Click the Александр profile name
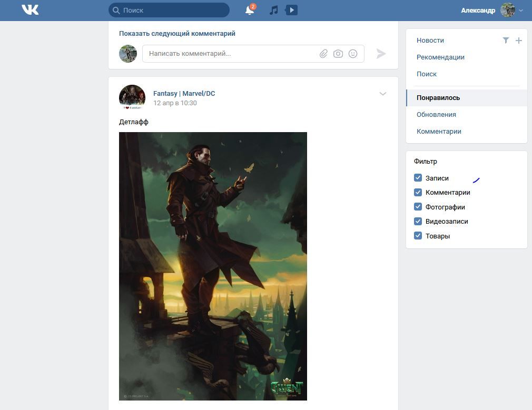The width and height of the screenshot is (532, 410). (478, 11)
